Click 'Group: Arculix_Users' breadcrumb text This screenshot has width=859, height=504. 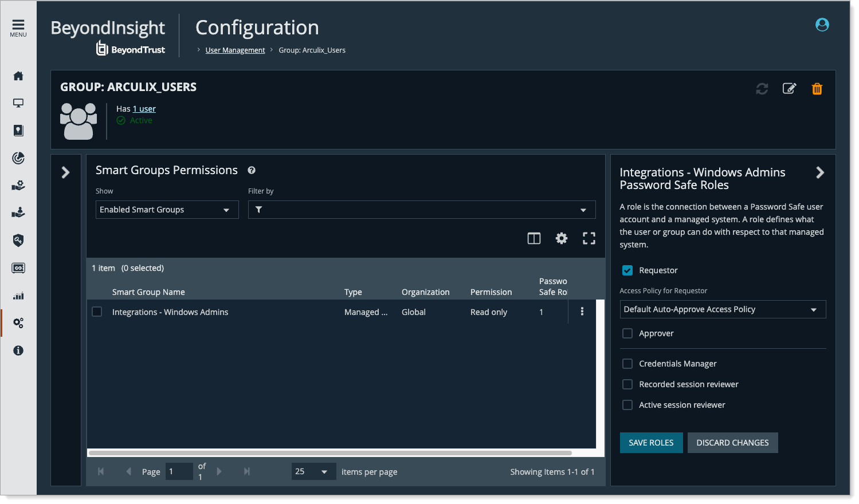pyautogui.click(x=312, y=50)
